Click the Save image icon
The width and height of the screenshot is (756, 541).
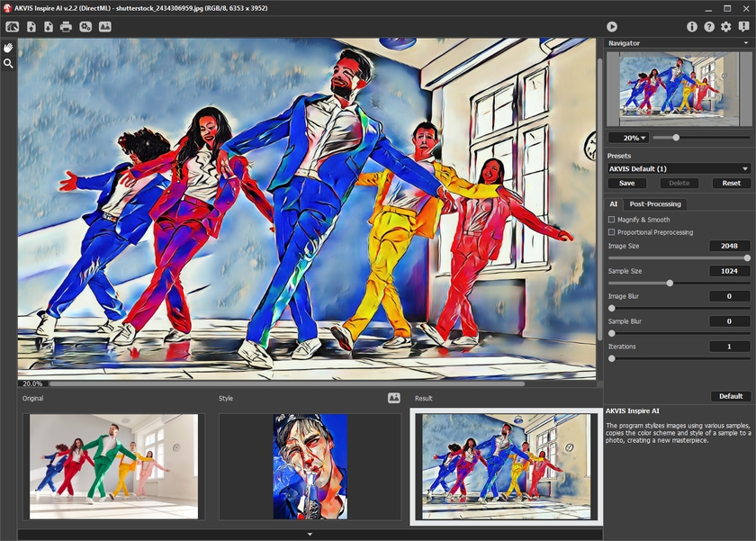click(x=48, y=27)
